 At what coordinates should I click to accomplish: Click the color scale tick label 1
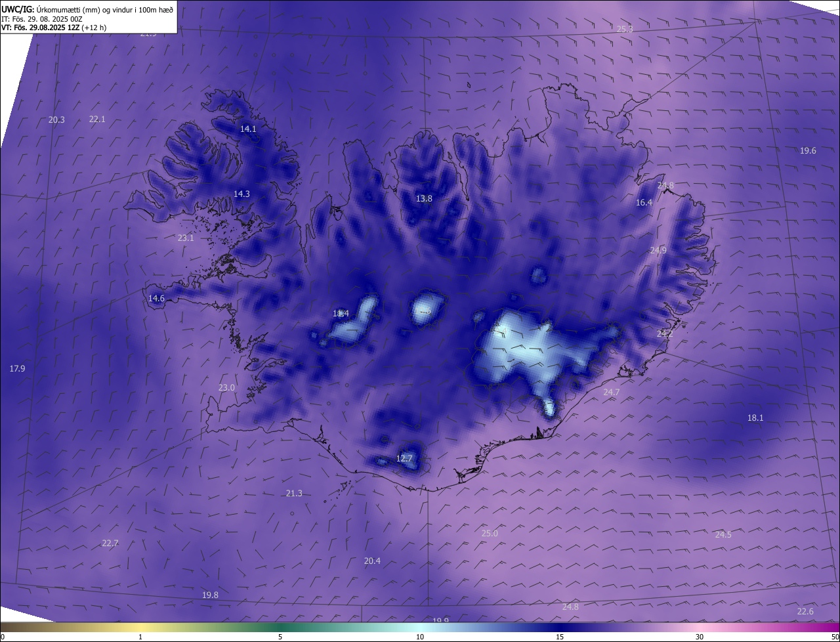coord(140,637)
